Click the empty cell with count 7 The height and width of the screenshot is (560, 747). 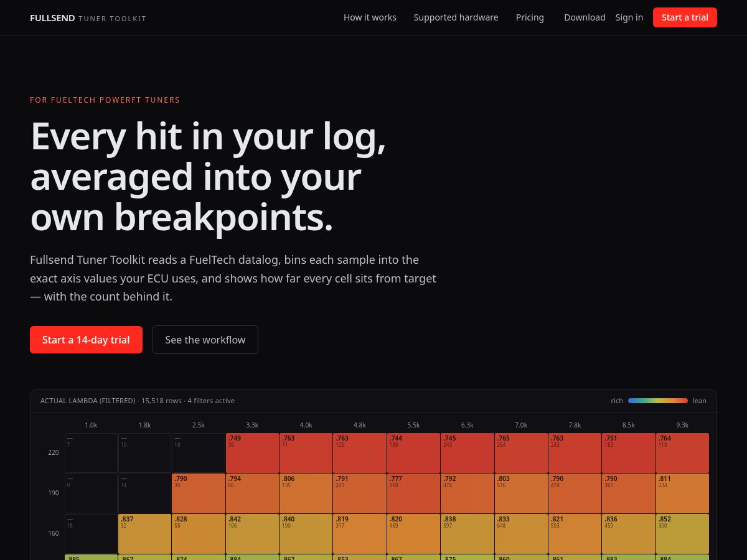tap(91, 453)
